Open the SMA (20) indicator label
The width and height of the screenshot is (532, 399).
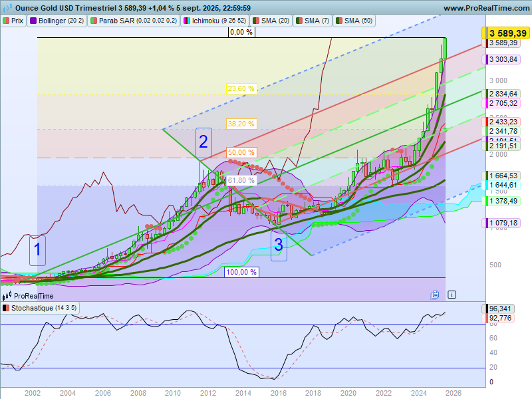[271, 21]
